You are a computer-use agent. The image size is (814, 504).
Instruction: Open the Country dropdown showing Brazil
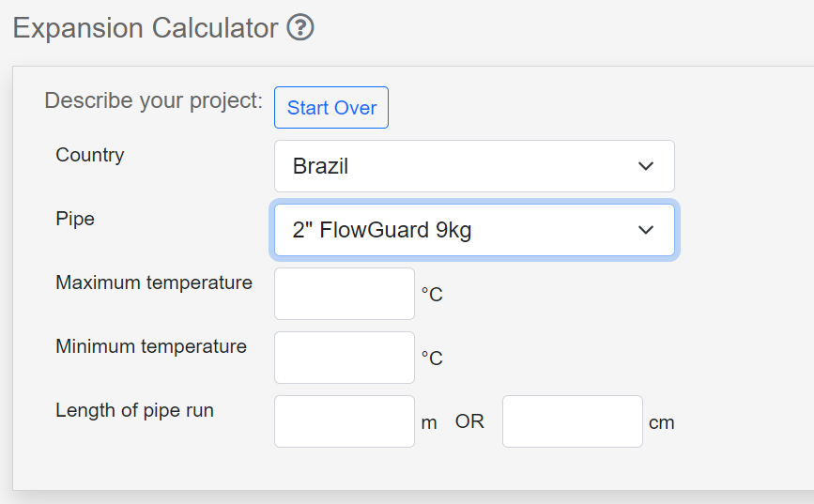pos(473,166)
